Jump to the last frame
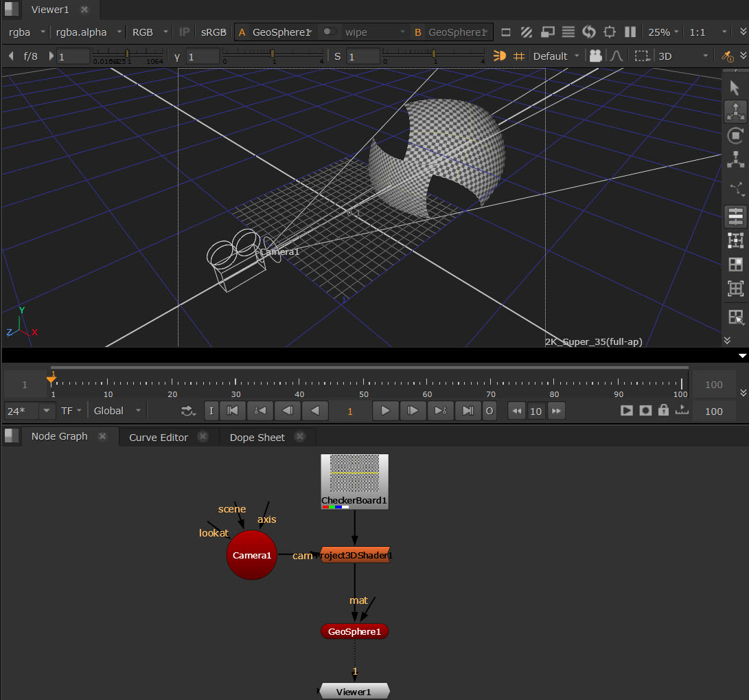 tap(468, 411)
